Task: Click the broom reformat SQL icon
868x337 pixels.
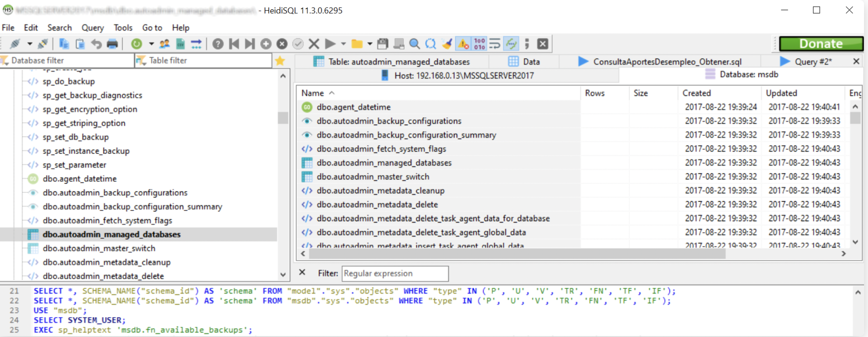Action: point(447,44)
